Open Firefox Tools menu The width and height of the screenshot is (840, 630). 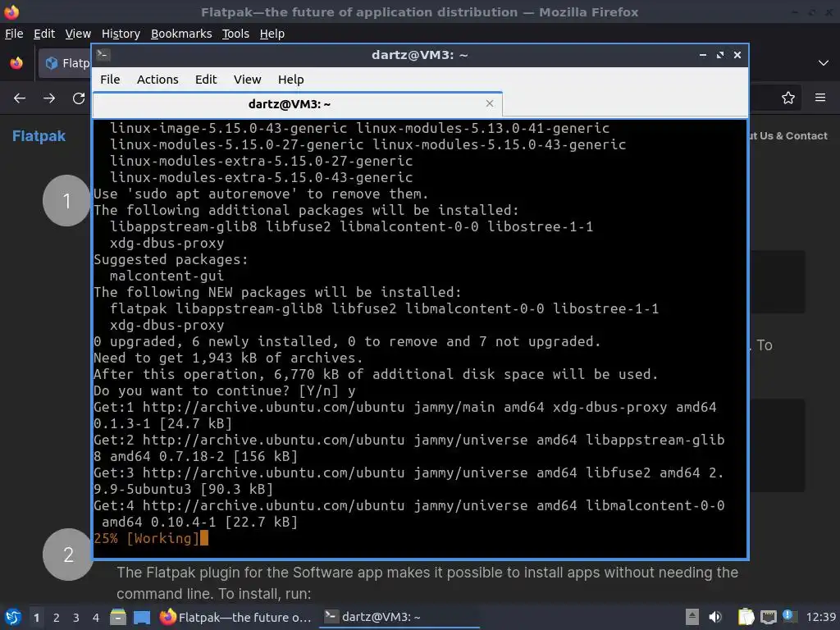[x=235, y=34]
